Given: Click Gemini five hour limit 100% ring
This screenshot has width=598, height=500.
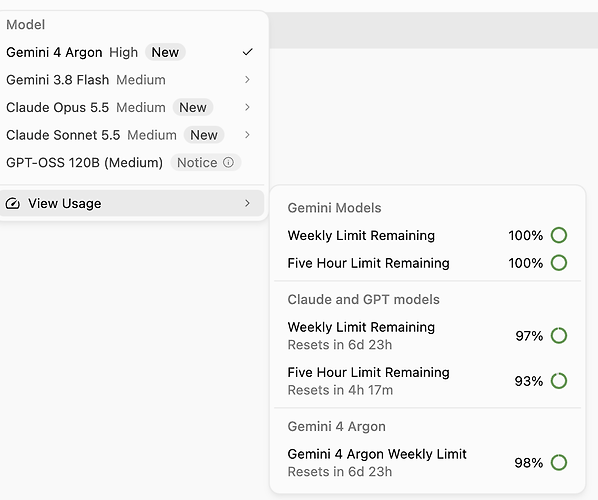Looking at the screenshot, I should [559, 262].
